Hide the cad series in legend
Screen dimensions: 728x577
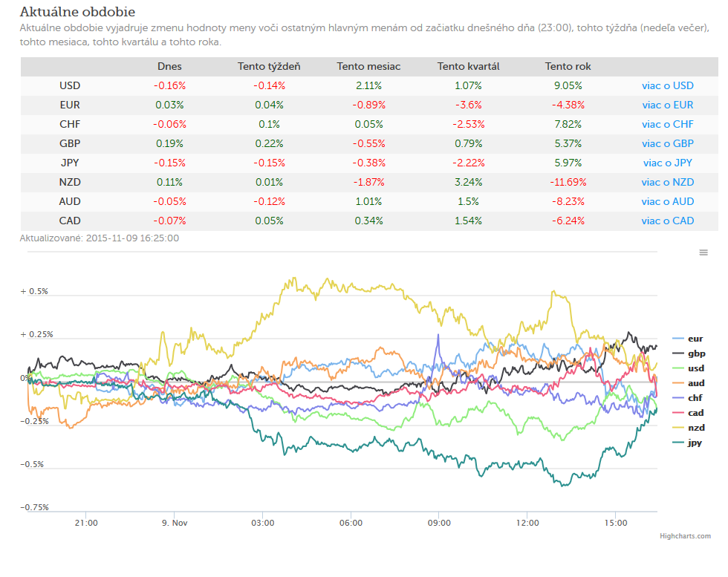coord(688,413)
